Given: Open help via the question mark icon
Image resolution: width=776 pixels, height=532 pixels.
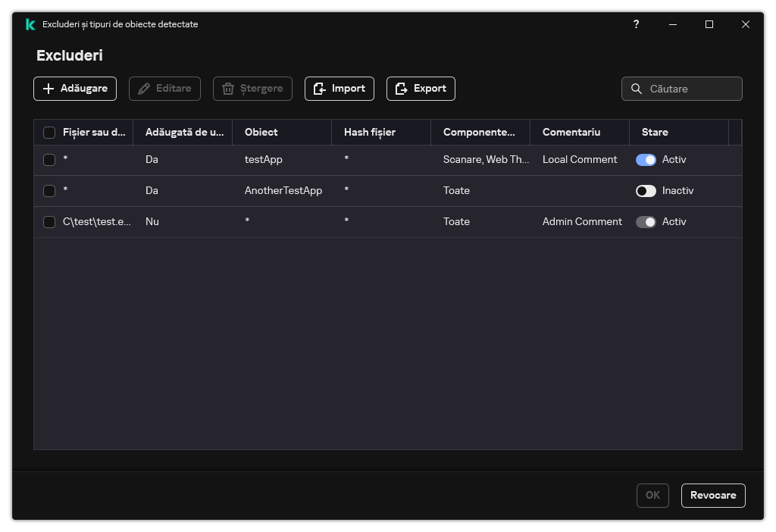Looking at the screenshot, I should (636, 24).
